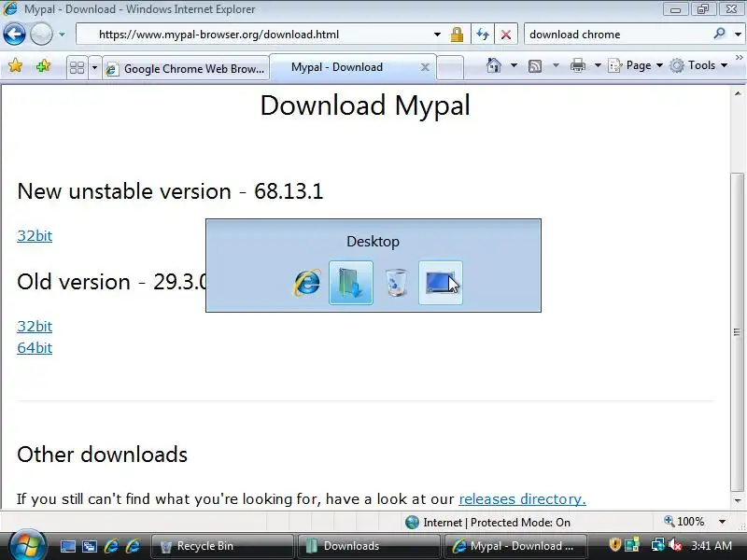Close the Mypal - Download tab

[x=425, y=67]
